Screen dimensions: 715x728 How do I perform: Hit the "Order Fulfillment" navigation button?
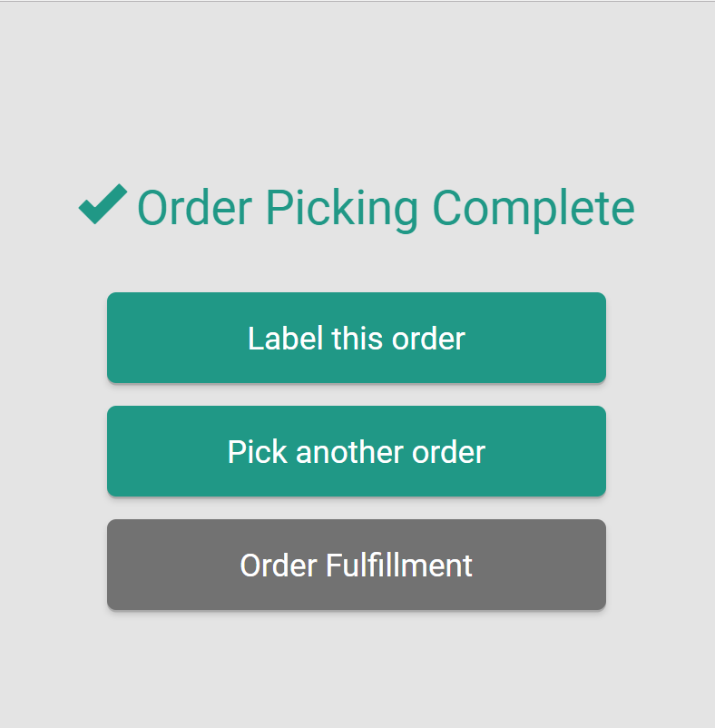pyautogui.click(x=356, y=565)
